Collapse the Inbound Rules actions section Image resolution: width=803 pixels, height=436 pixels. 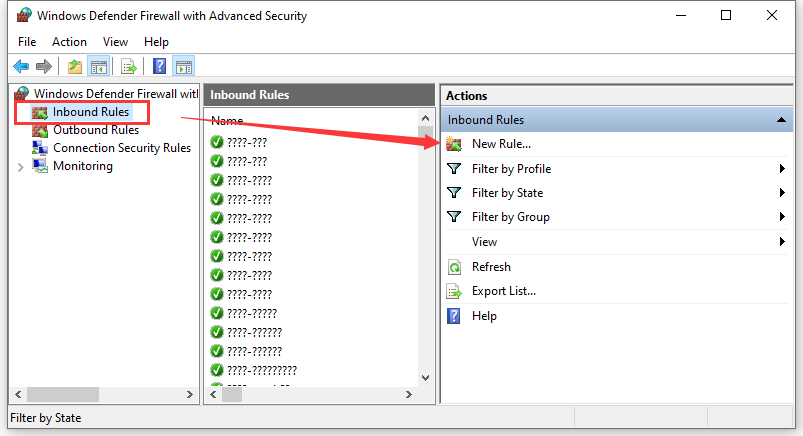[781, 120]
